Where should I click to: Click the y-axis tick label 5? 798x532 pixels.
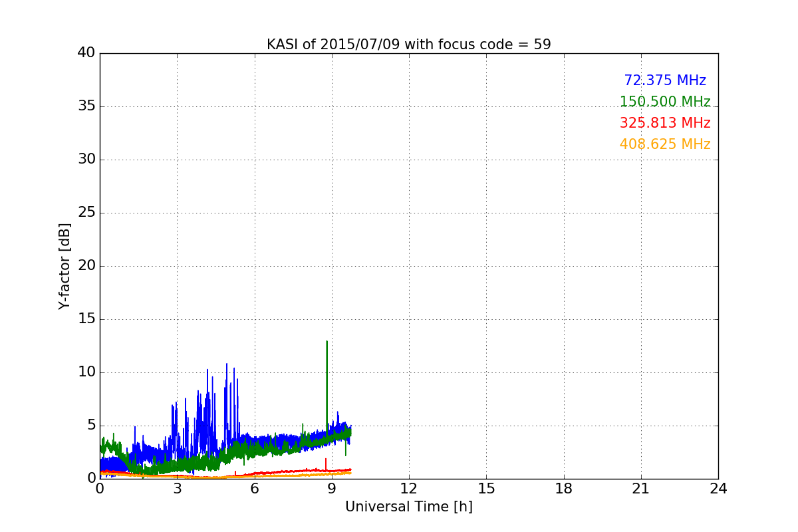pos(90,426)
